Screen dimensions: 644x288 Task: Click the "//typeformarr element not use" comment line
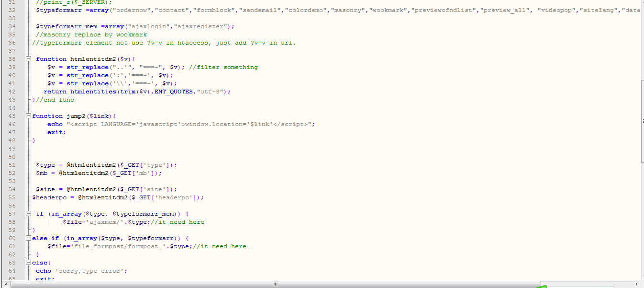164,43
